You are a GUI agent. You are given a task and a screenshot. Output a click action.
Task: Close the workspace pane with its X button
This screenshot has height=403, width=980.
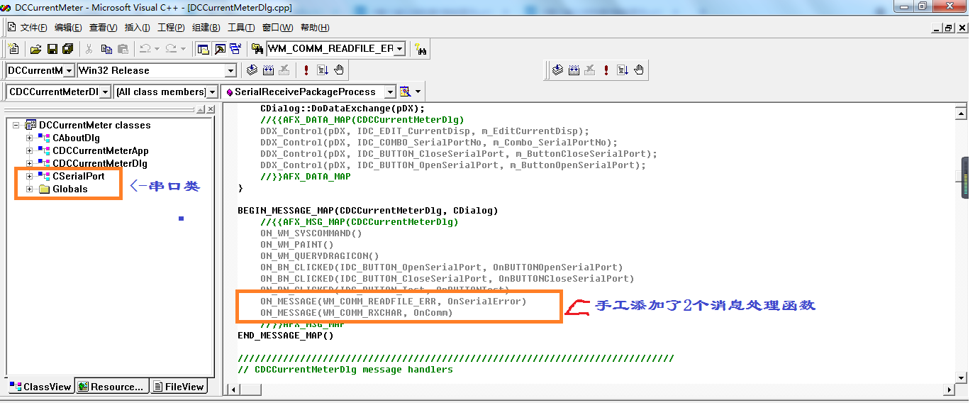click(211, 109)
